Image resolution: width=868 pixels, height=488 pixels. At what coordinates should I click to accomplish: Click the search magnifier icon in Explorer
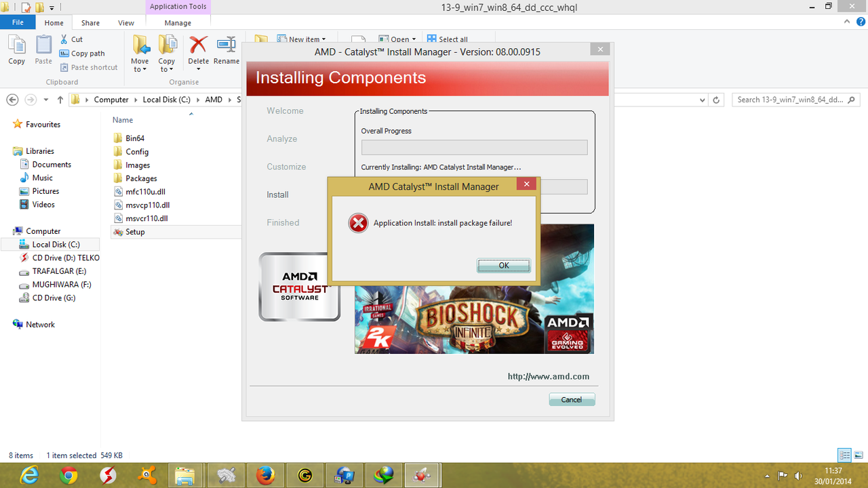[852, 100]
